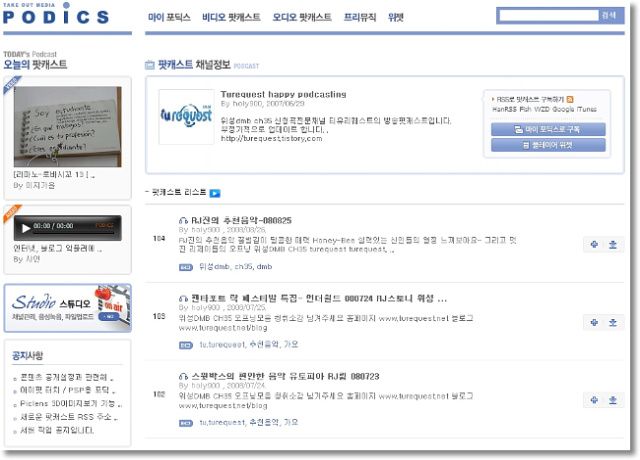
Task: Click the orange RSS feed icon
Action: coord(570,99)
